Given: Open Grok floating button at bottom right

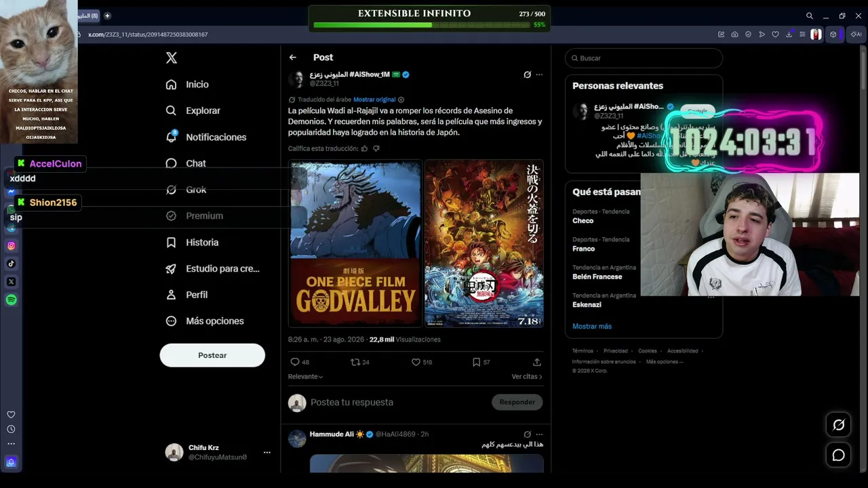Looking at the screenshot, I should [839, 425].
